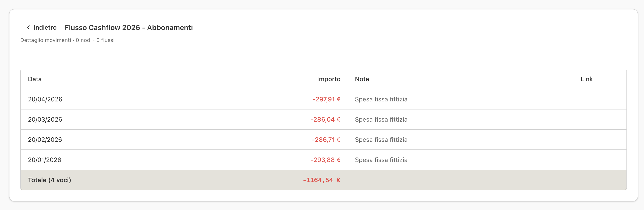Click the Dettaglio movimenti subtitle text
644x210 pixels.
pos(45,40)
